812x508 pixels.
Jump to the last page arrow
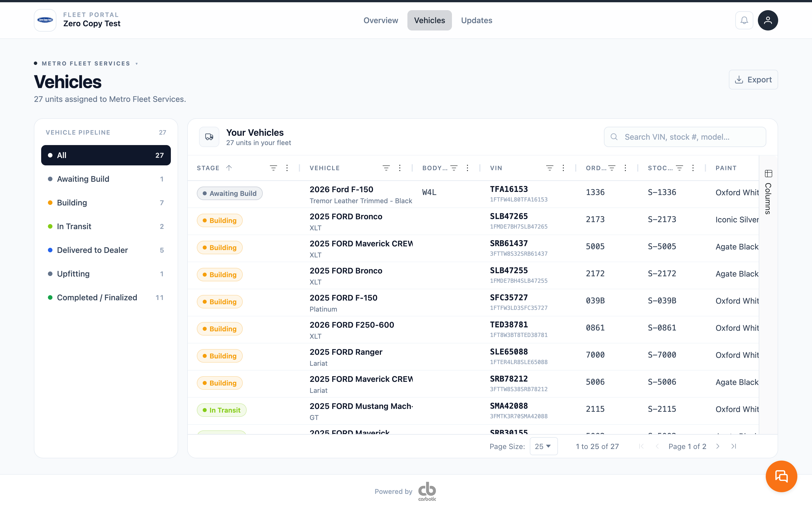click(734, 446)
